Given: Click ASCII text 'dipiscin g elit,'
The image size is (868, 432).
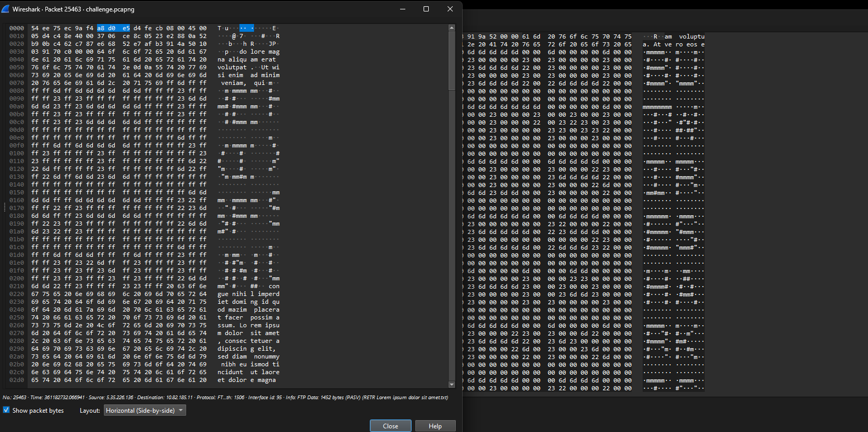Looking at the screenshot, I should pos(247,349).
